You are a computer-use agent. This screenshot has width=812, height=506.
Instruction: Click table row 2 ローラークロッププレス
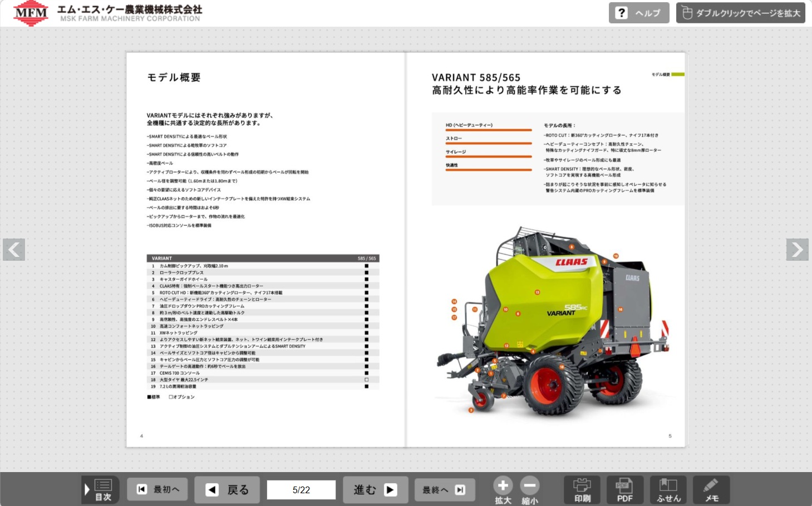click(263, 272)
